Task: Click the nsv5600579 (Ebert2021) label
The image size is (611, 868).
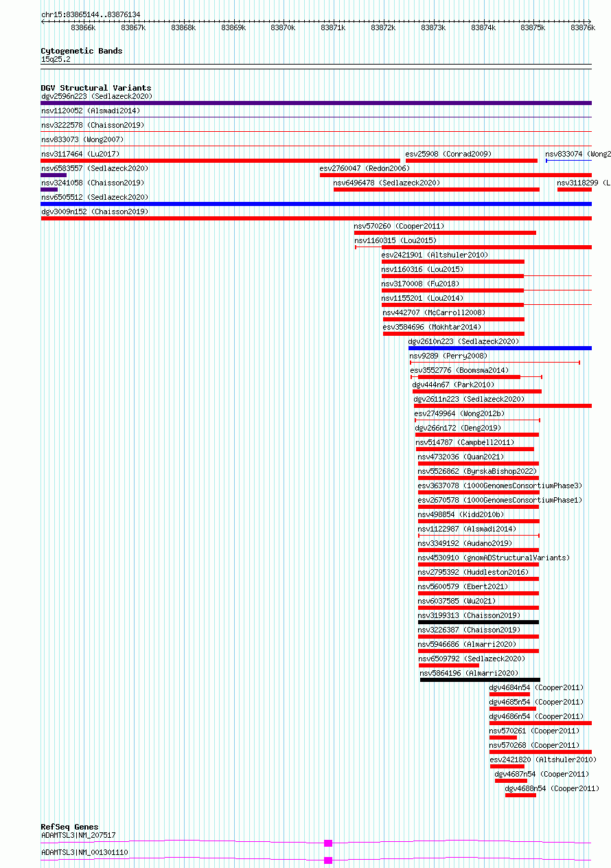Action: click(463, 587)
